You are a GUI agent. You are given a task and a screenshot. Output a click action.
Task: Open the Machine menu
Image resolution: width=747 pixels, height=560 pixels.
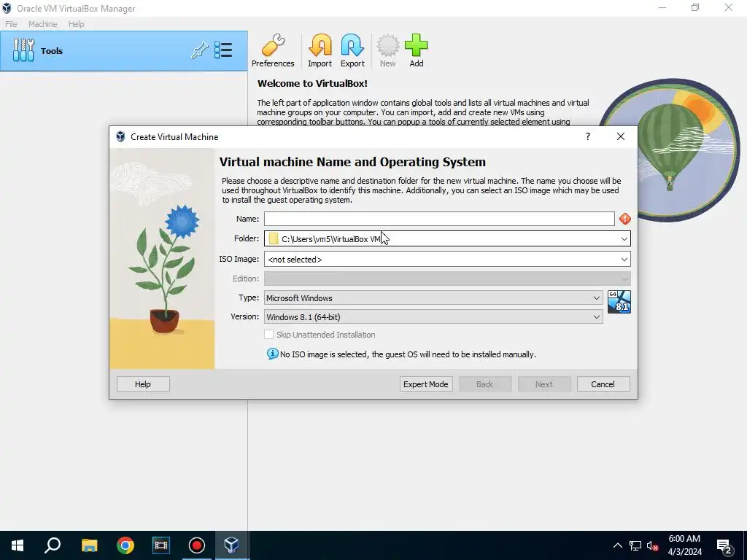pos(43,24)
